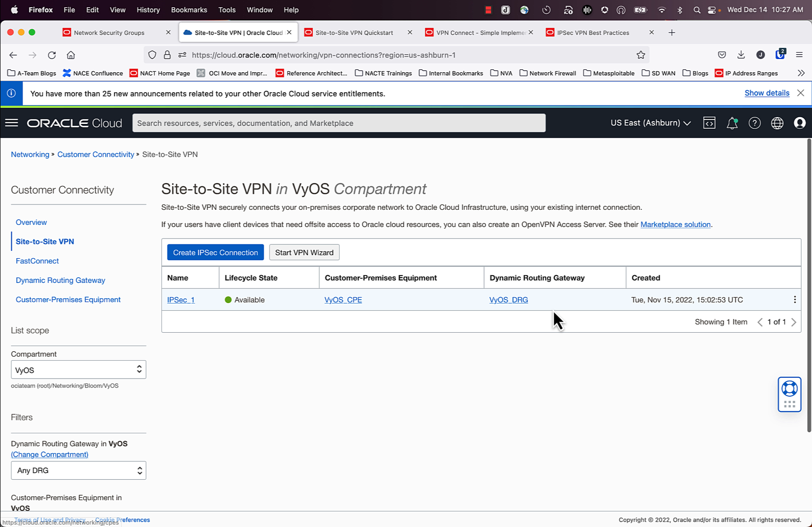This screenshot has height=527, width=812.
Task: Open the actions menu for IPSec_1 row
Action: [x=794, y=300]
